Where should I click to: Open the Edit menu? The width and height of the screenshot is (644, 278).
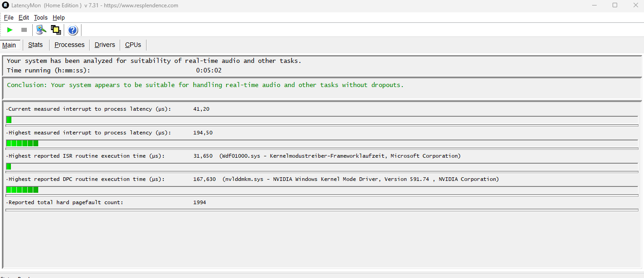click(x=24, y=17)
